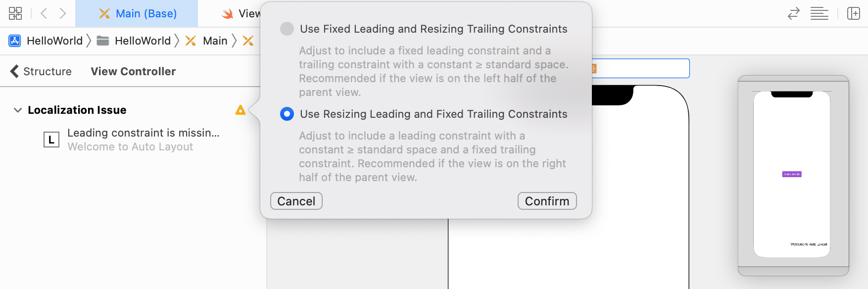Collapse the Localization Issue group
This screenshot has height=289, width=868.
[18, 110]
